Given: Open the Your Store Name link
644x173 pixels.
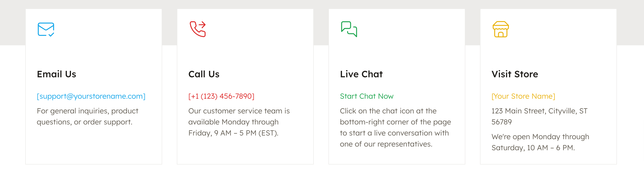Looking at the screenshot, I should 523,96.
